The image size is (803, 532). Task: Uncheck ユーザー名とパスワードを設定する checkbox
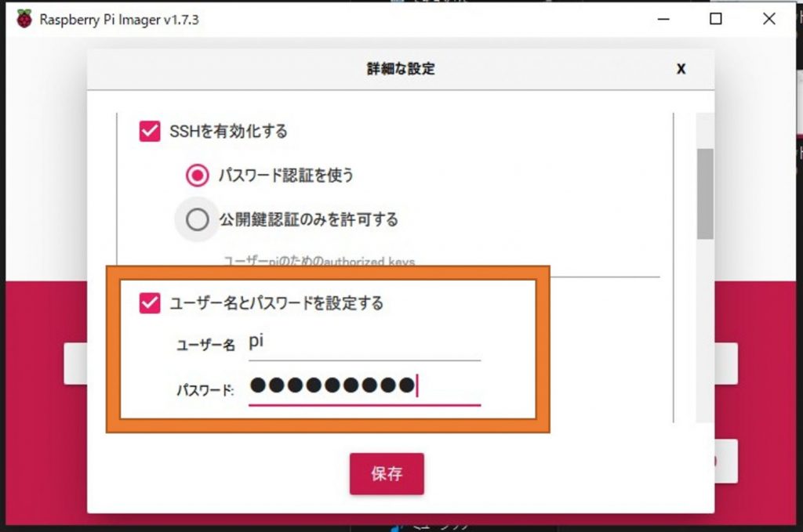click(x=150, y=303)
